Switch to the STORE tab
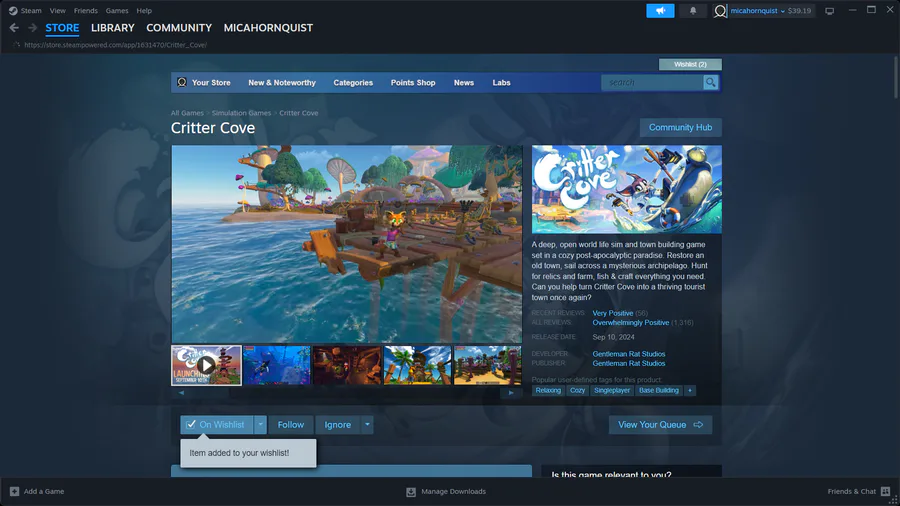The image size is (900, 506). [x=62, y=28]
